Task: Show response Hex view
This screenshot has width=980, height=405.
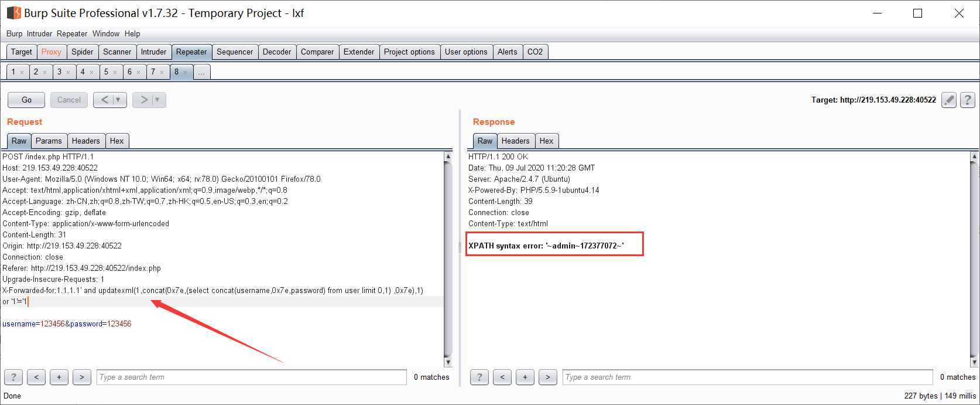Action: coord(547,141)
